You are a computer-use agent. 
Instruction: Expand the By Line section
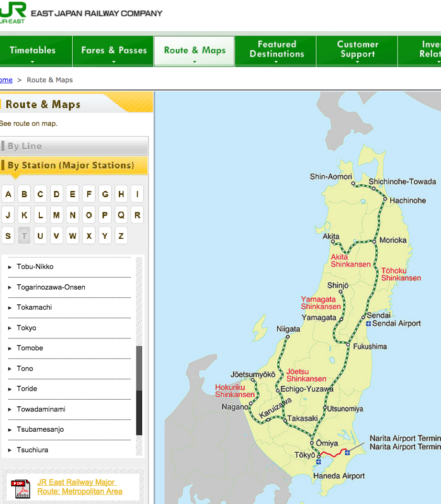click(74, 146)
